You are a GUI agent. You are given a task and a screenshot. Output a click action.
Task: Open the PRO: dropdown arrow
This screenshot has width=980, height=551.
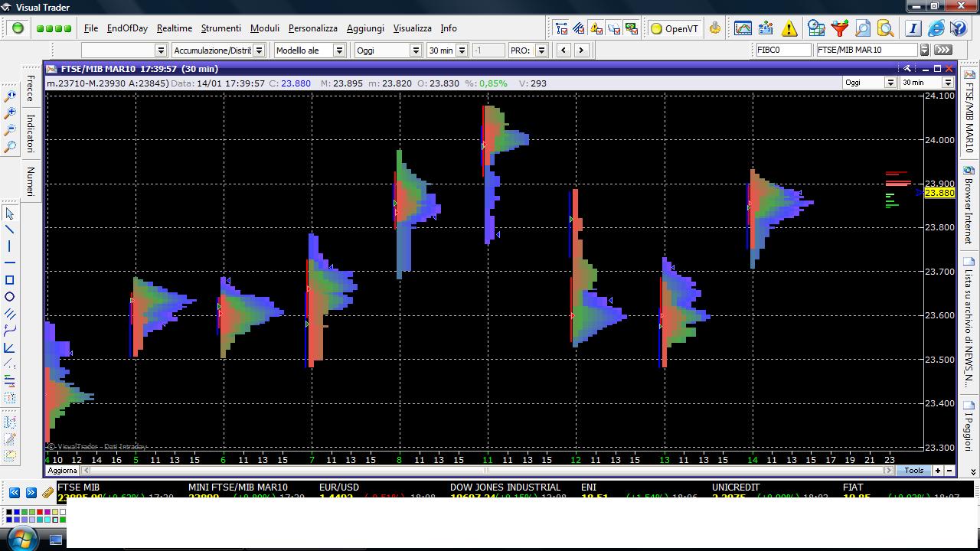pos(541,50)
